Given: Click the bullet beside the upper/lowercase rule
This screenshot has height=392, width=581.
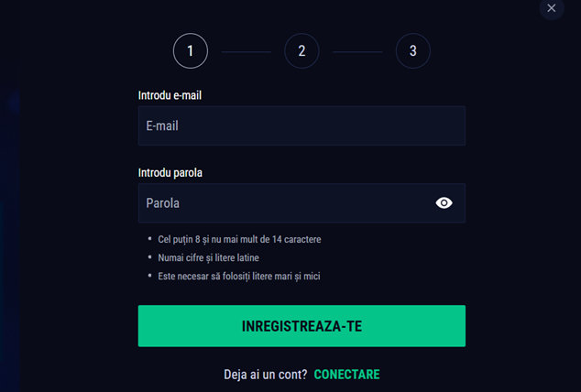Looking at the screenshot, I should pyautogui.click(x=149, y=276).
